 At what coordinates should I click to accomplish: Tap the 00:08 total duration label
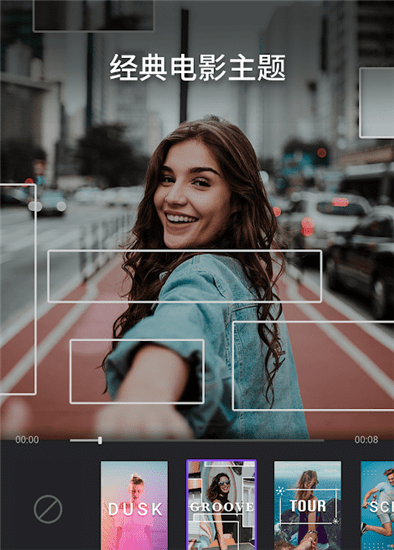(366, 440)
